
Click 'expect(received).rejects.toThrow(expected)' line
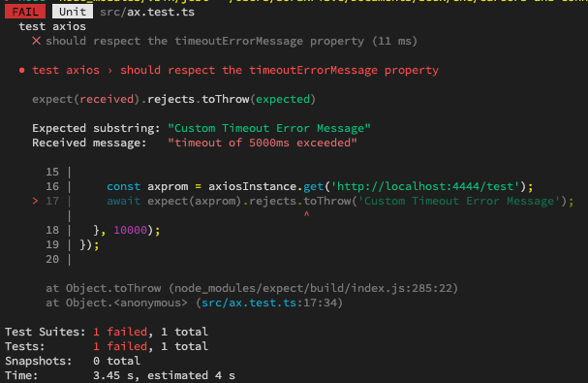pyautogui.click(x=174, y=99)
